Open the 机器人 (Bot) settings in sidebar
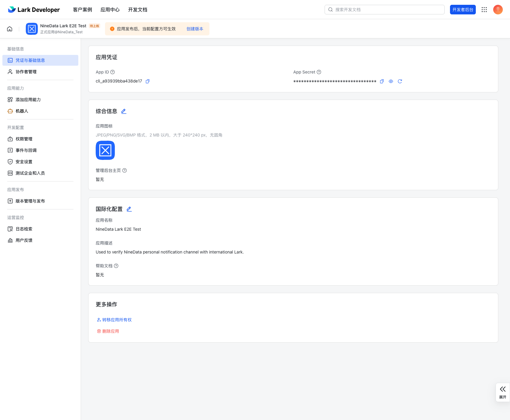 (x=22, y=111)
